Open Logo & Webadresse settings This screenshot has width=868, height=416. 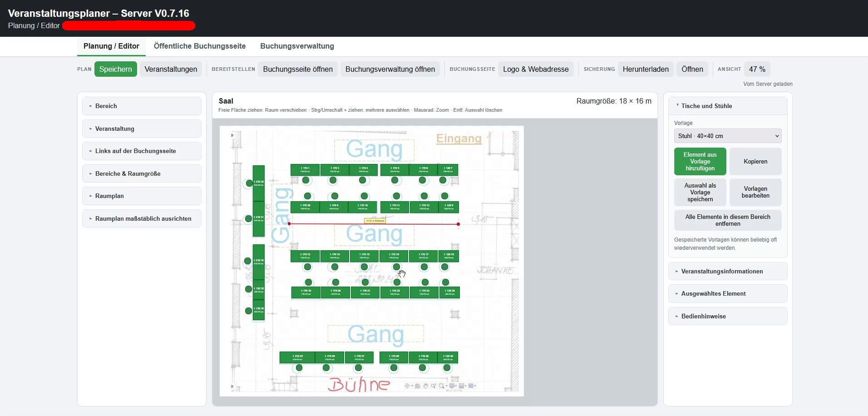(x=536, y=69)
